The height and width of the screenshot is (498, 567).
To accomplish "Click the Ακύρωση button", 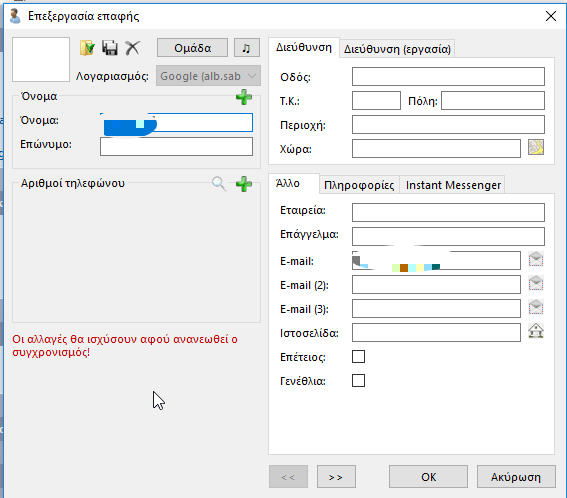I will tap(516, 477).
